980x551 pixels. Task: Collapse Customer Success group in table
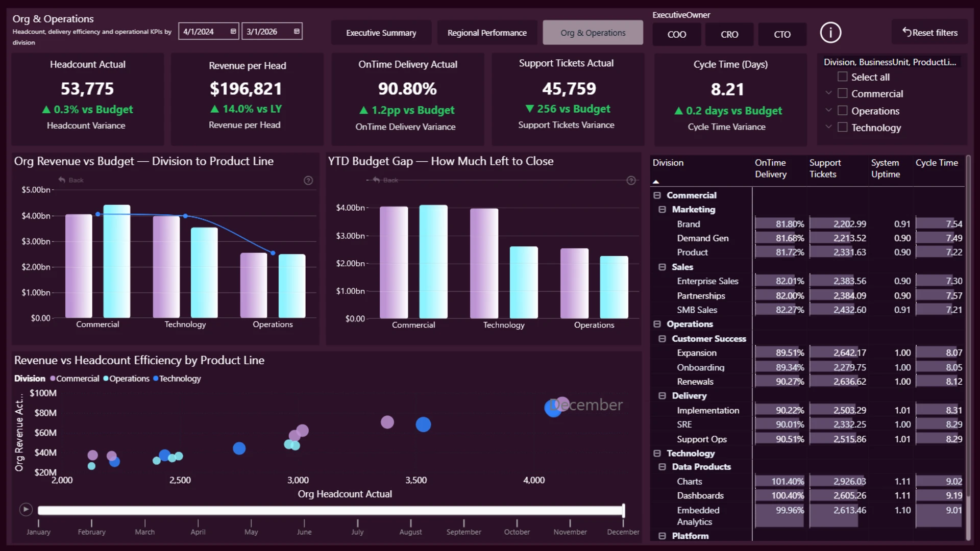(662, 339)
